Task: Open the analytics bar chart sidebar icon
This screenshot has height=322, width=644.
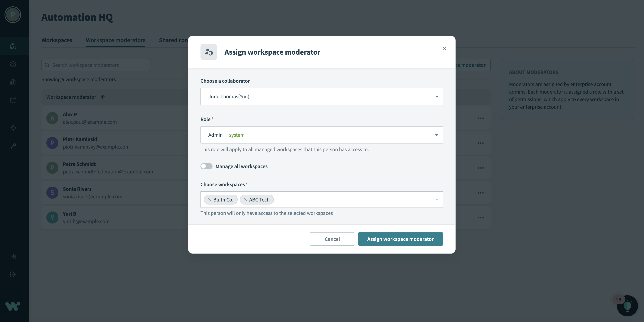Action: (13, 82)
